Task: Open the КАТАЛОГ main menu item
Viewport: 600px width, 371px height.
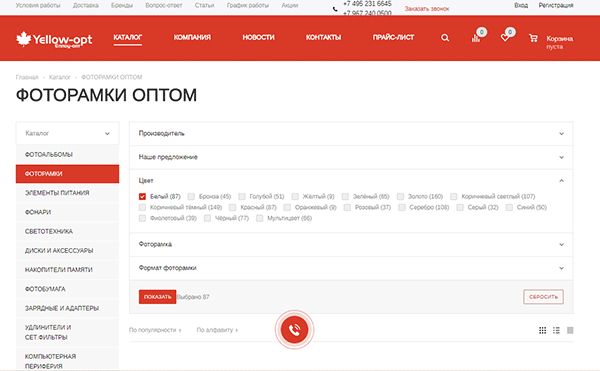Action: pyautogui.click(x=127, y=37)
